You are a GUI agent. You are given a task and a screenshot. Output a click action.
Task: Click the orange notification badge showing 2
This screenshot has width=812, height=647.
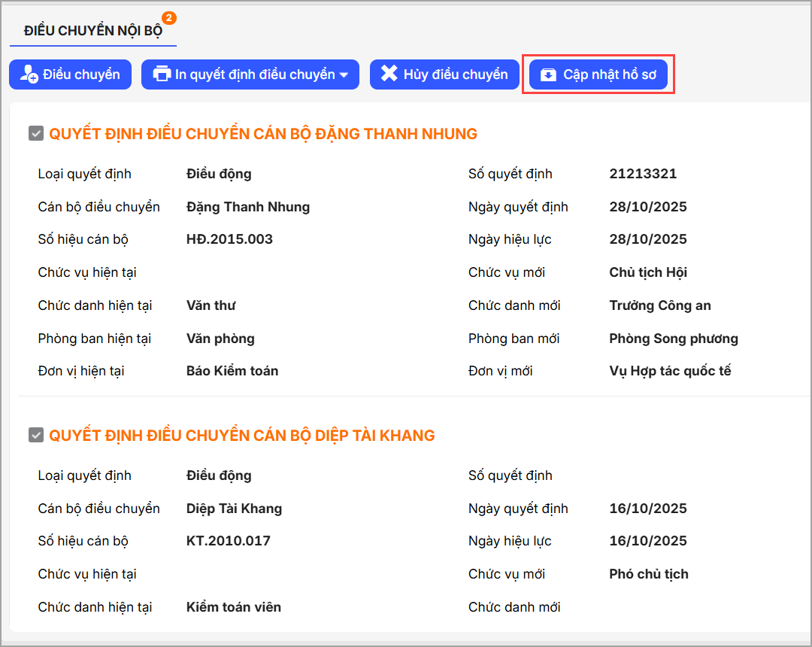pyautogui.click(x=169, y=17)
